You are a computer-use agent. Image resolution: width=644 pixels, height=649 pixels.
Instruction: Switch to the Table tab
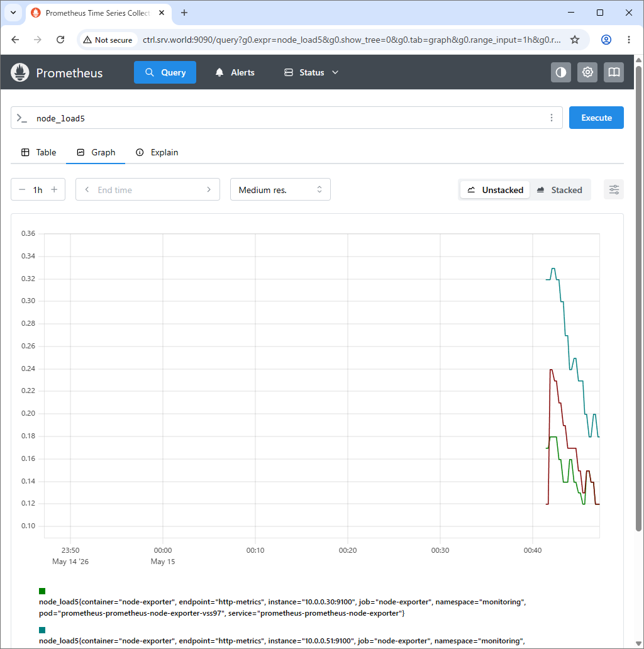pos(38,152)
